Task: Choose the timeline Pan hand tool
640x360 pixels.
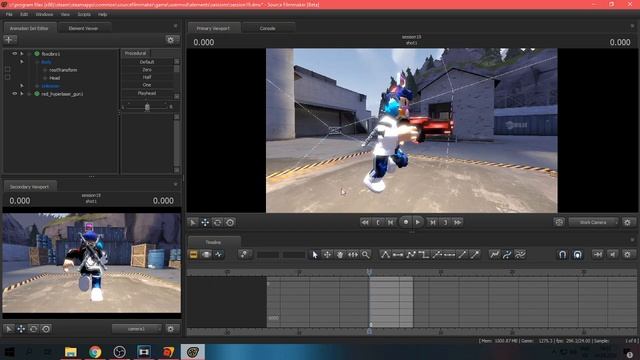Action: coord(340,255)
